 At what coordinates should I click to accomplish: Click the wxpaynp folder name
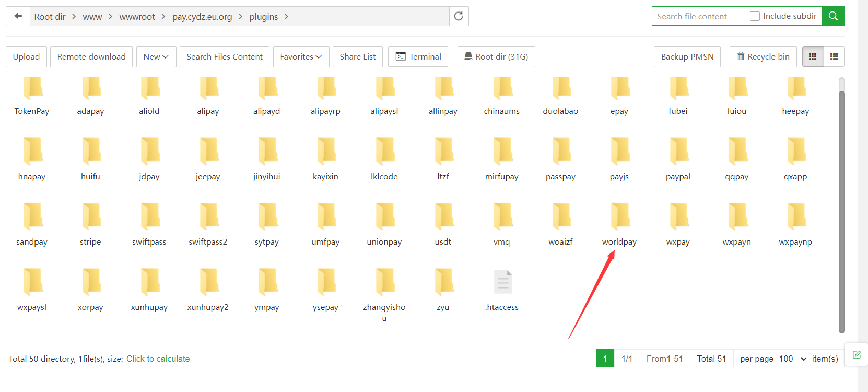795,241
